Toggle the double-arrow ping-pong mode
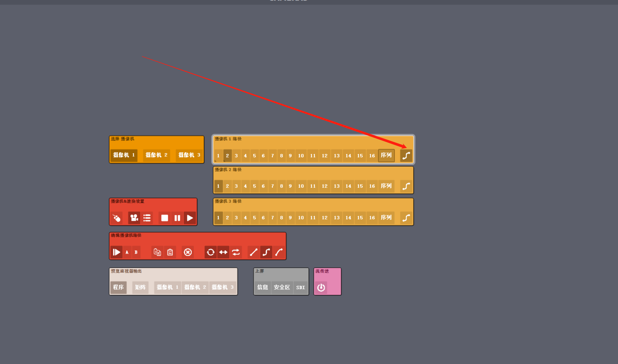Screen dimensions: 618x364 pyautogui.click(x=223, y=252)
